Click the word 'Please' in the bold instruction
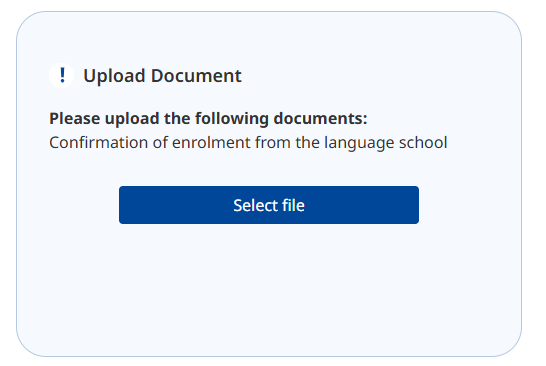Image resolution: width=546 pixels, height=366 pixels. [x=75, y=118]
